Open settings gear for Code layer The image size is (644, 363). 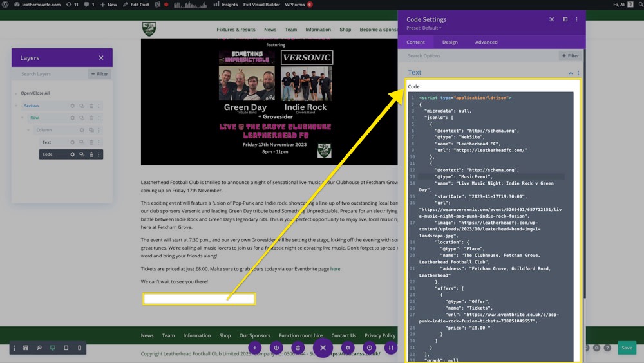coord(72,154)
